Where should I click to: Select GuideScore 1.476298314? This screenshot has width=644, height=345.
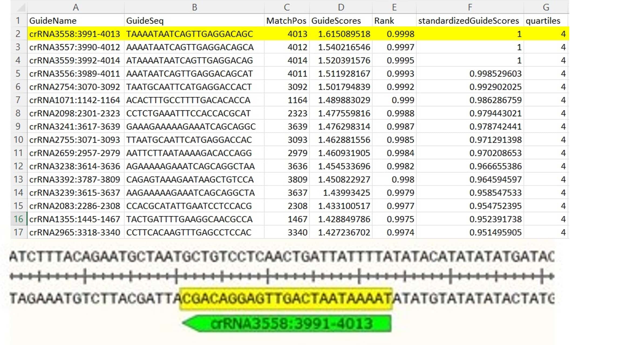pyautogui.click(x=341, y=126)
